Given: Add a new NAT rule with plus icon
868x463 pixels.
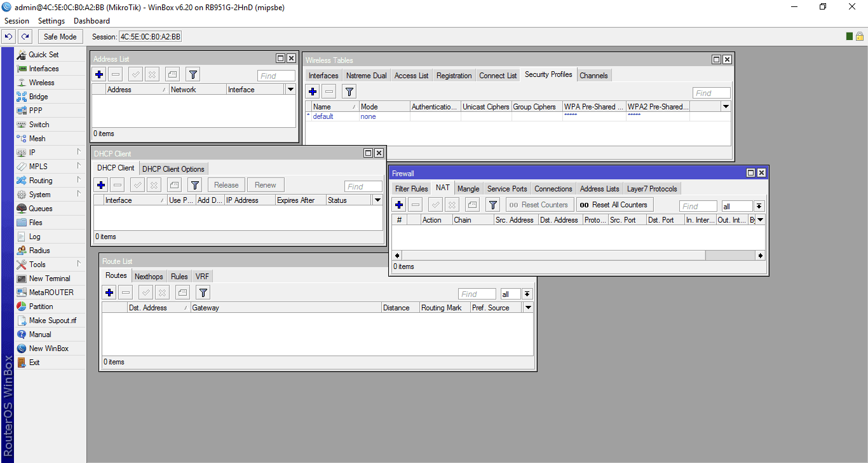Looking at the screenshot, I should pos(398,204).
